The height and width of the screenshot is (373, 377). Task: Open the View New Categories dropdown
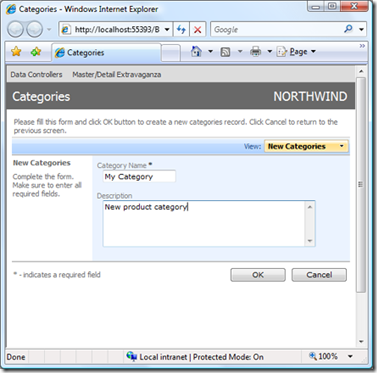306,146
